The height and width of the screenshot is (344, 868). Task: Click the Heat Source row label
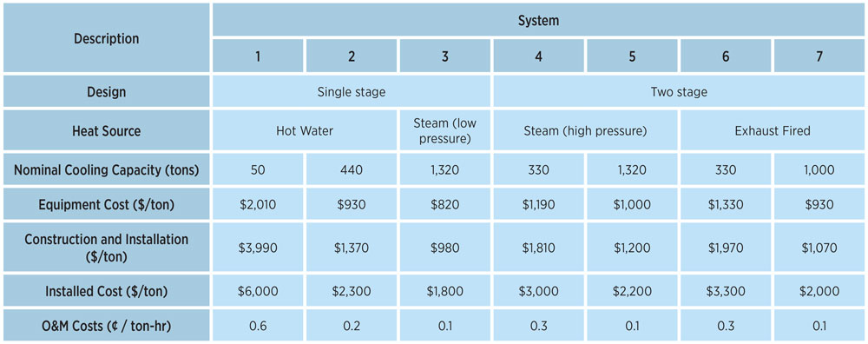click(106, 130)
